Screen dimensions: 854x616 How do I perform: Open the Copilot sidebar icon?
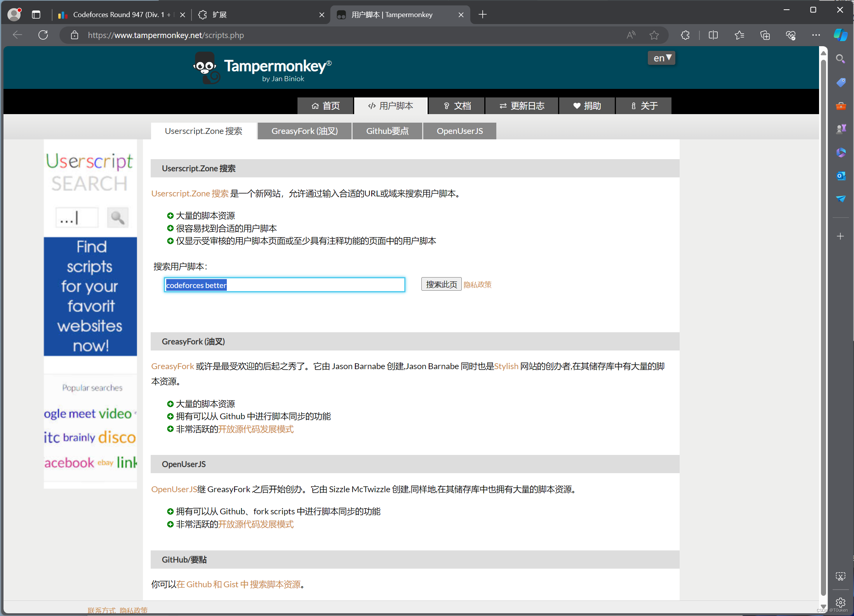click(840, 35)
